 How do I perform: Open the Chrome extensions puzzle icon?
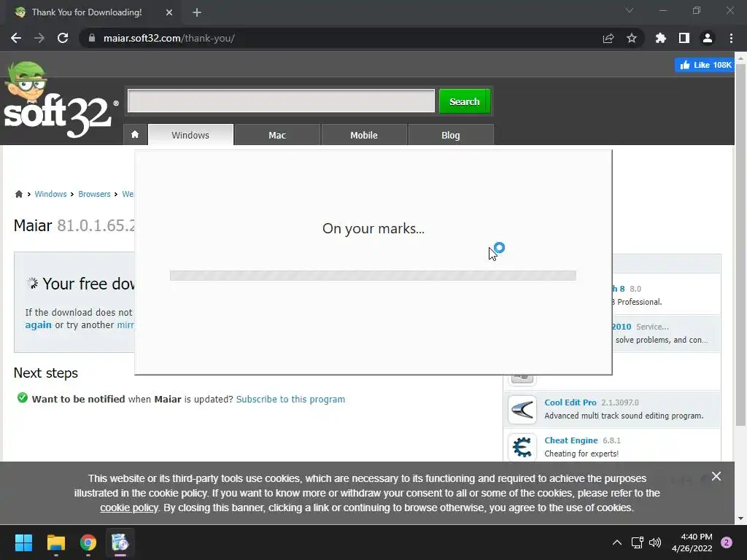tap(660, 38)
